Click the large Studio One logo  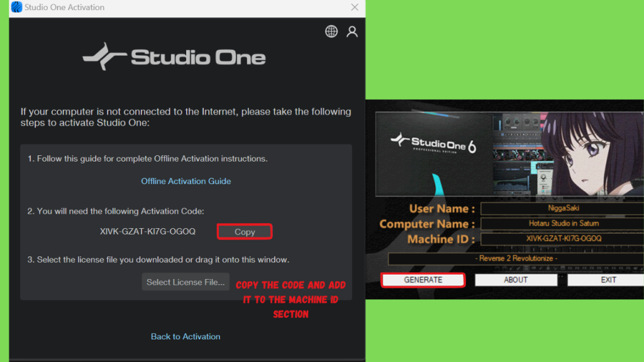174,57
